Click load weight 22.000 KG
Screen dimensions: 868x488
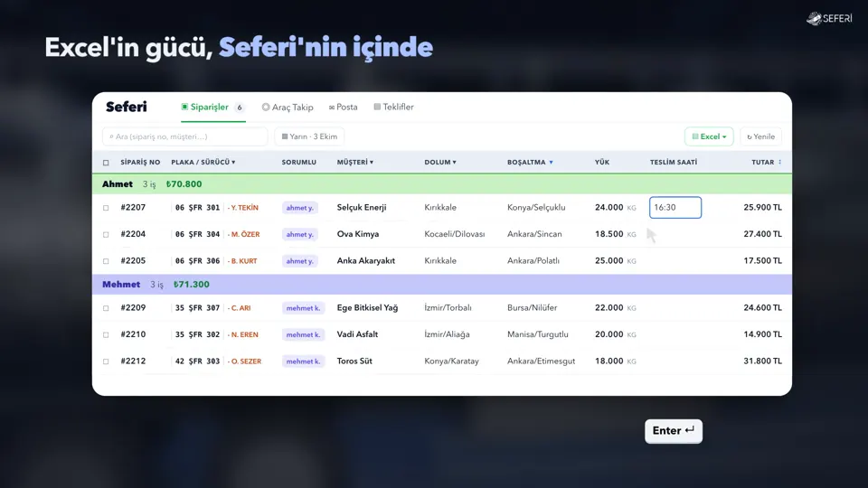click(615, 307)
